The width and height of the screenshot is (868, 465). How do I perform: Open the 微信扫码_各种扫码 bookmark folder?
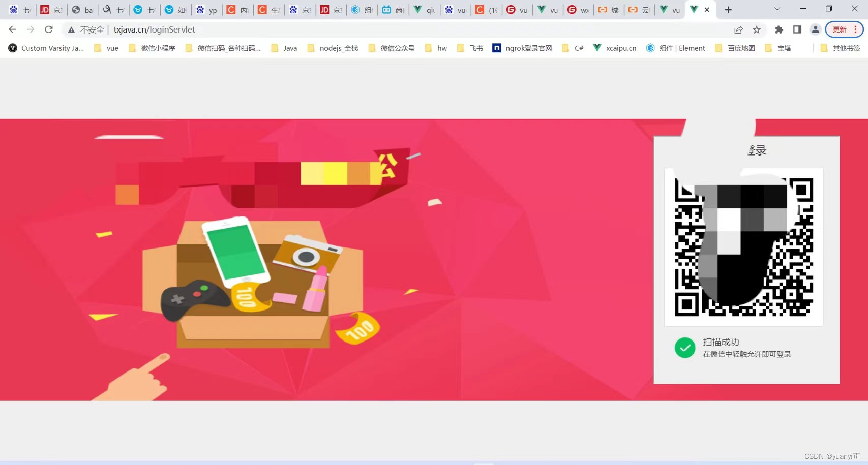pyautogui.click(x=223, y=48)
